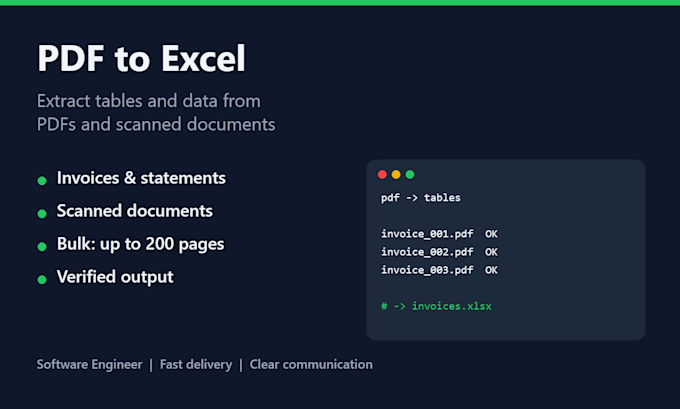Click the OK status next to invoice_002.pdf
680x409 pixels.
click(491, 252)
